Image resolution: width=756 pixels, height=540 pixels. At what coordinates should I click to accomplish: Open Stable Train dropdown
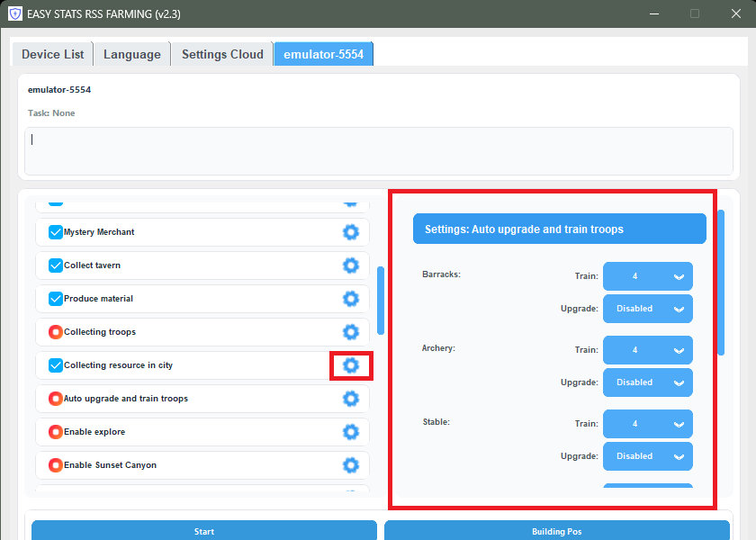click(647, 424)
